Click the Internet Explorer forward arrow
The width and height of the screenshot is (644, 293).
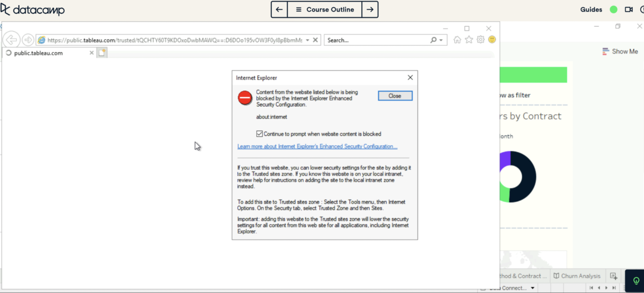[x=28, y=40]
